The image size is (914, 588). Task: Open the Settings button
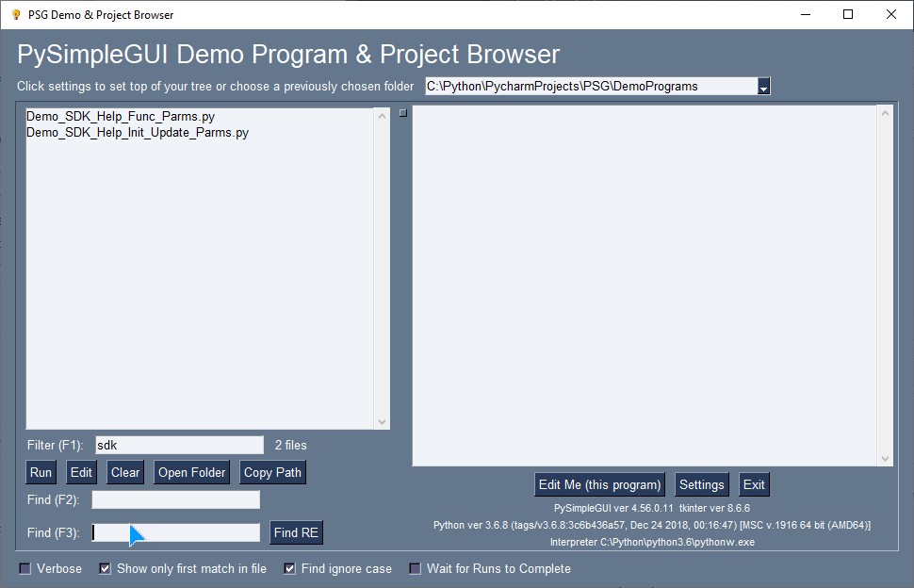702,485
